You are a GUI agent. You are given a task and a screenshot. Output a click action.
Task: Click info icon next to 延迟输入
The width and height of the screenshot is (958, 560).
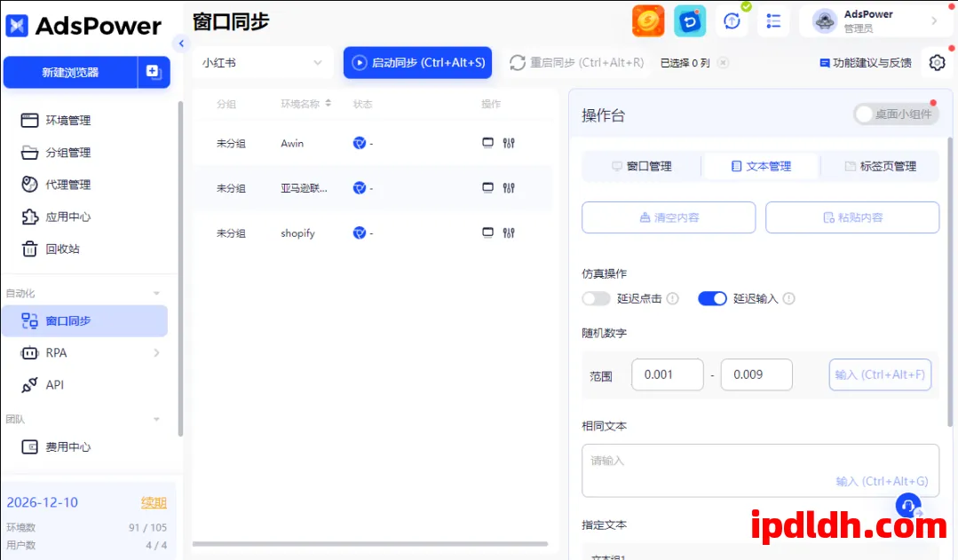pos(788,298)
